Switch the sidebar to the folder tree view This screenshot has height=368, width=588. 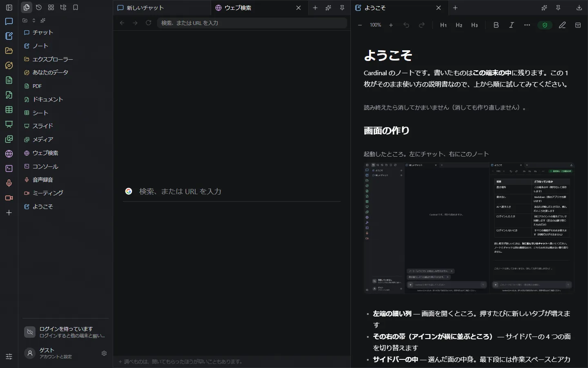point(63,7)
